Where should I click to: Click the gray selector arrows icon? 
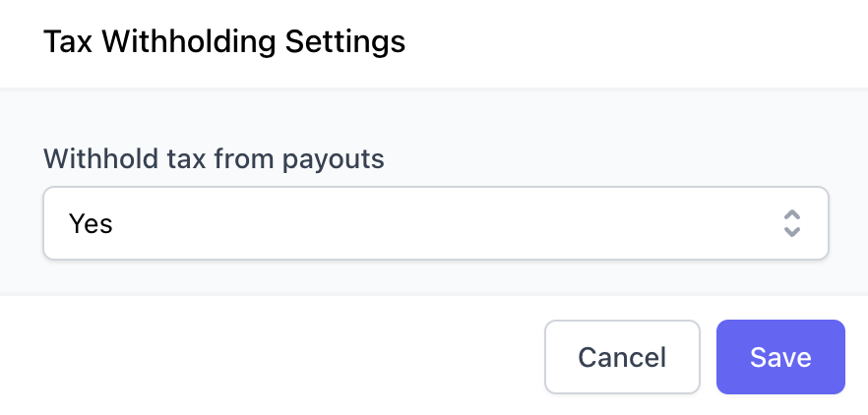[792, 223]
